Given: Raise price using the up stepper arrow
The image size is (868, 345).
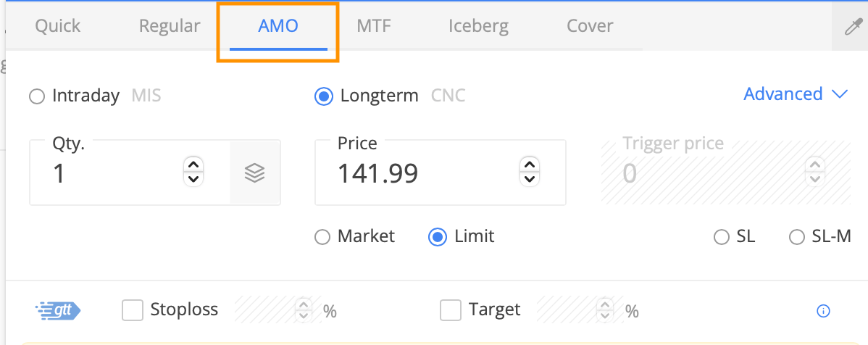Looking at the screenshot, I should pyautogui.click(x=530, y=165).
